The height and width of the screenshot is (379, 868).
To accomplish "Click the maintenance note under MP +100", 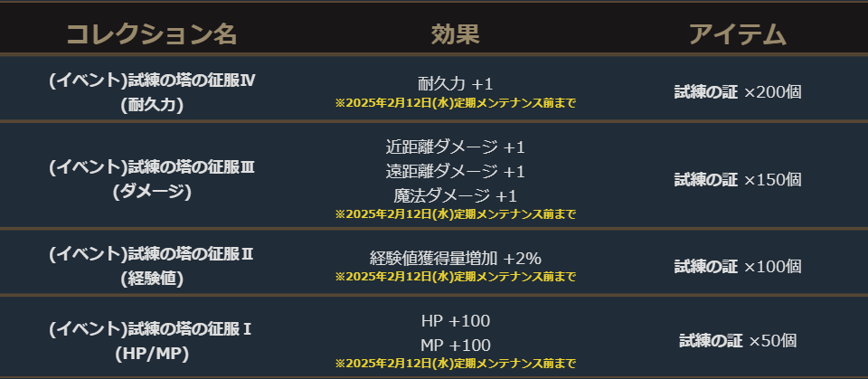I will (x=455, y=364).
